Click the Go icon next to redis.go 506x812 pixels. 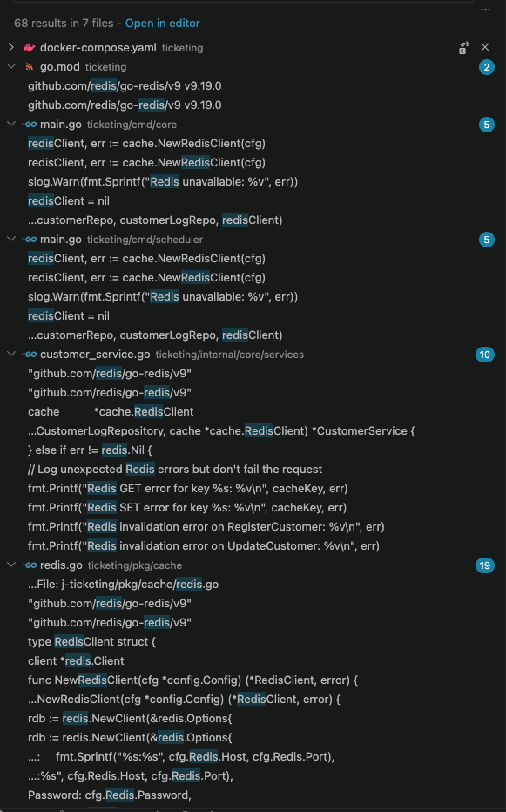point(30,565)
